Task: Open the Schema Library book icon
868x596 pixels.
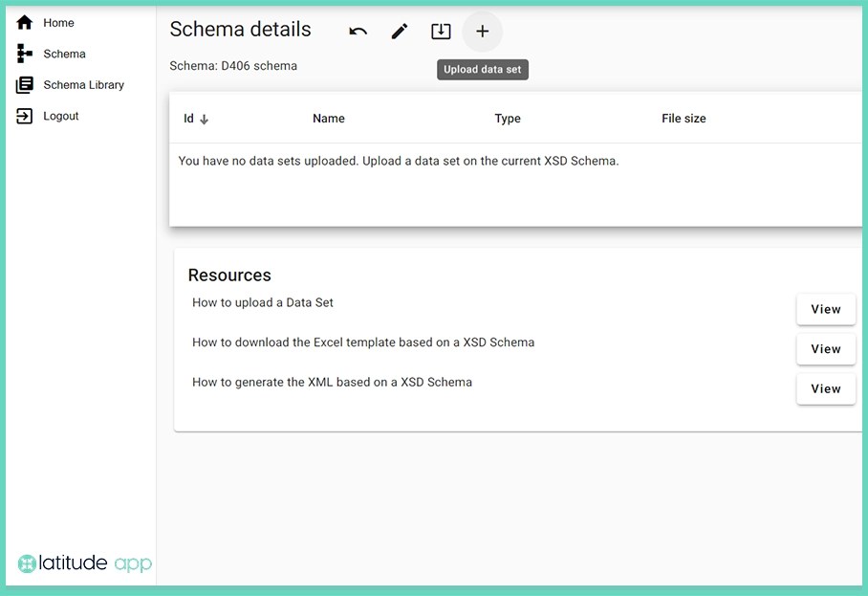Action: [24, 84]
